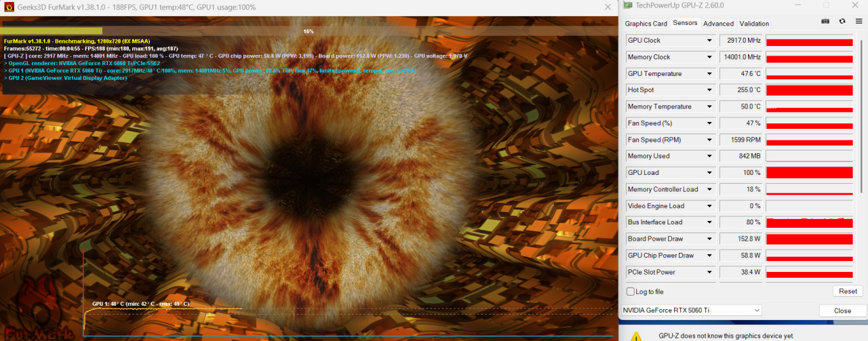Click the GPU Clock red history graph

coord(809,41)
